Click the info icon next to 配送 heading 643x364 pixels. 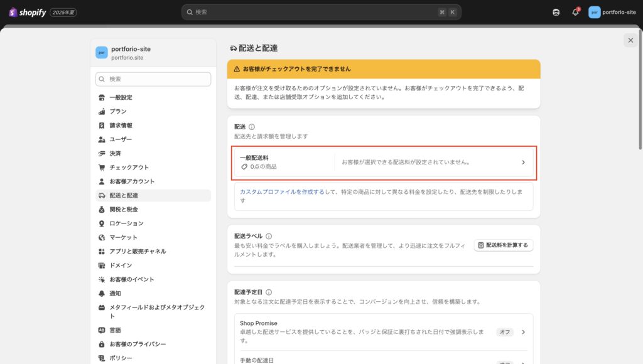click(252, 127)
